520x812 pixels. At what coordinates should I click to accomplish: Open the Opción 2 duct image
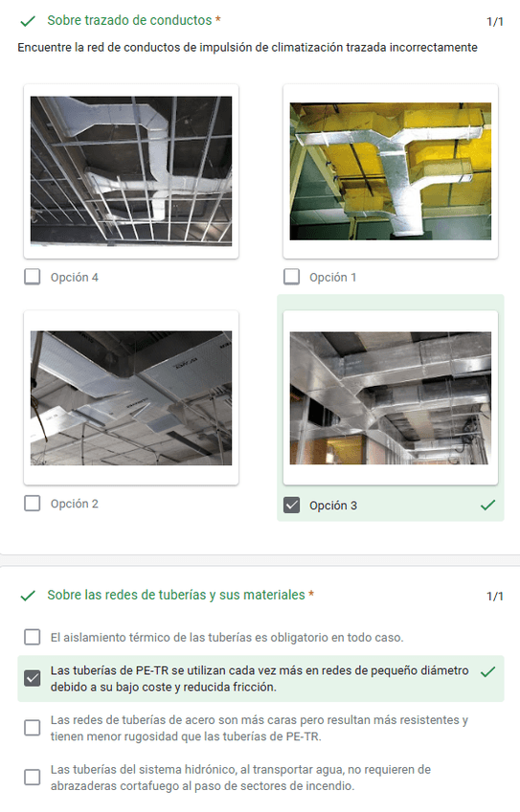click(x=131, y=397)
